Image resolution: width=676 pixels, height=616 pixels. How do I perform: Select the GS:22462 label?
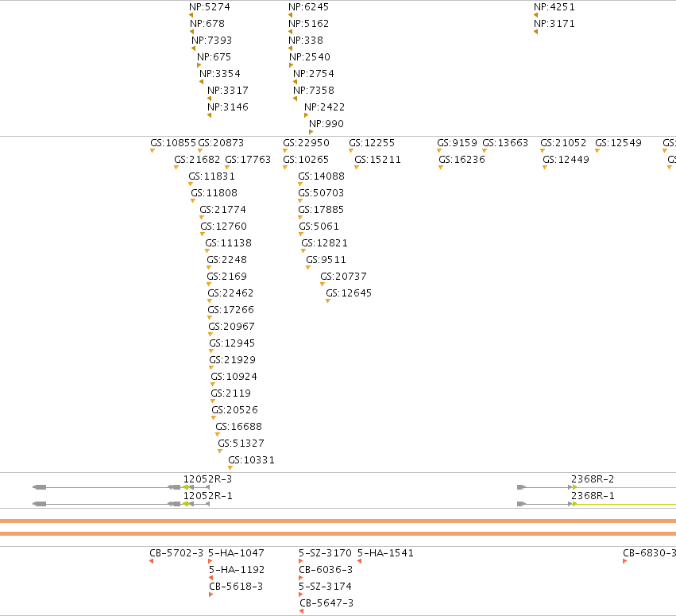230,293
